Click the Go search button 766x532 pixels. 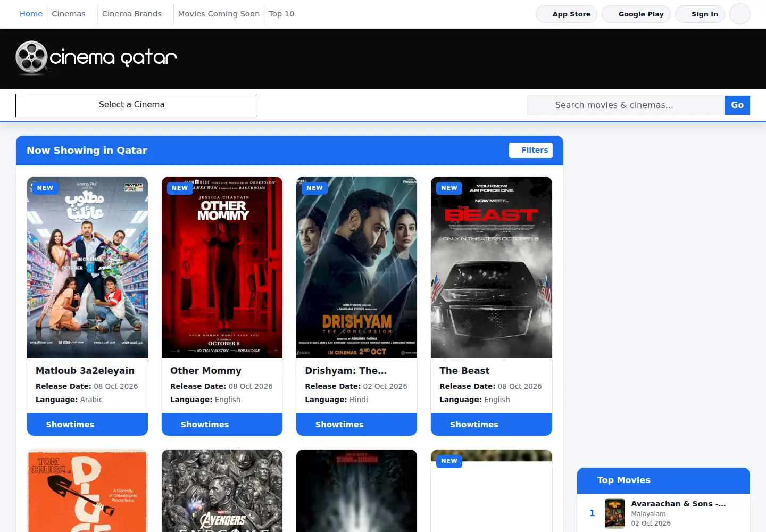coord(737,105)
